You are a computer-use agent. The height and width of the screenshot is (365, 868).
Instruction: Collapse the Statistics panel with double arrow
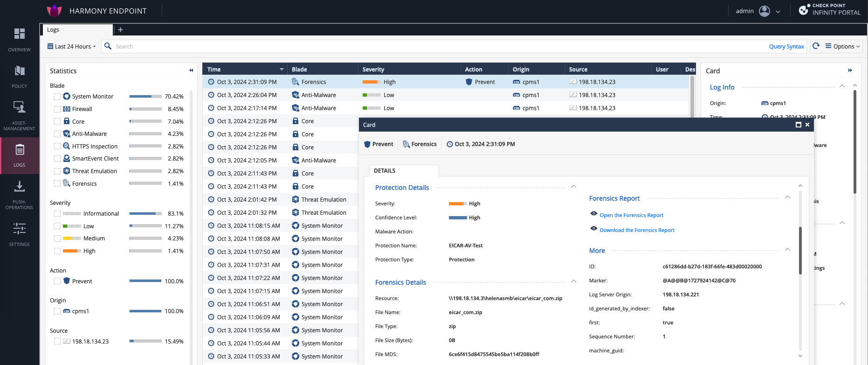[191, 70]
